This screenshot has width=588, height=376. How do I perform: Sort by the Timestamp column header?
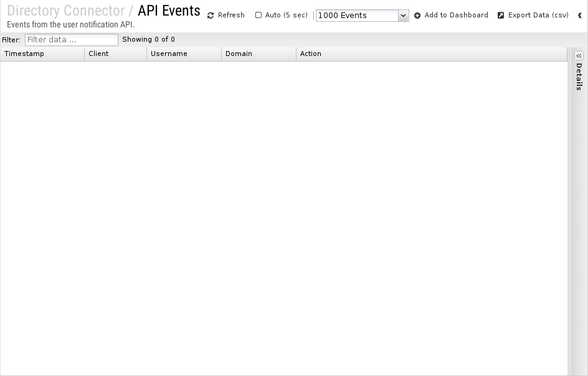click(x=42, y=54)
